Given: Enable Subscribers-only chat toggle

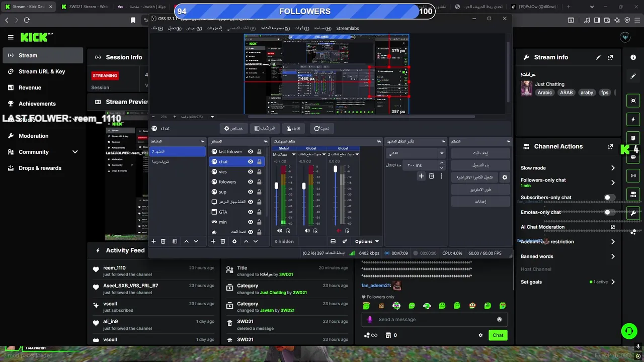Looking at the screenshot, I should pos(609,198).
